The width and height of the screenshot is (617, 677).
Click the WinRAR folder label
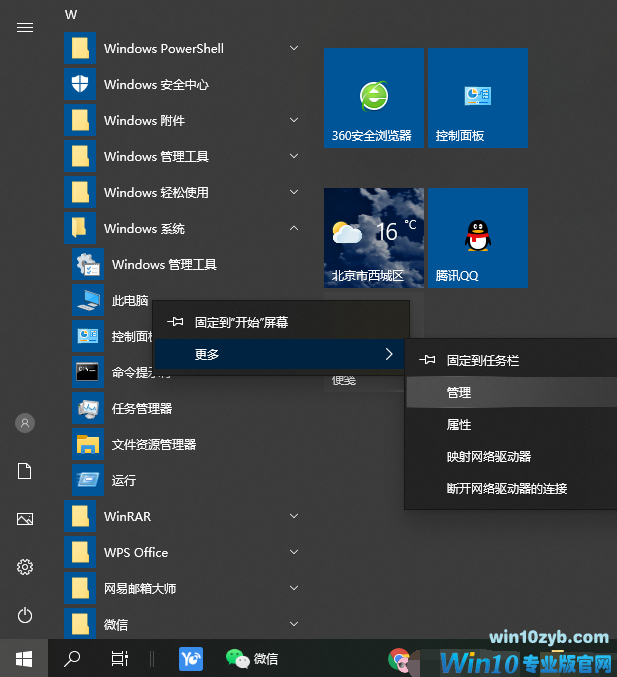pos(127,516)
